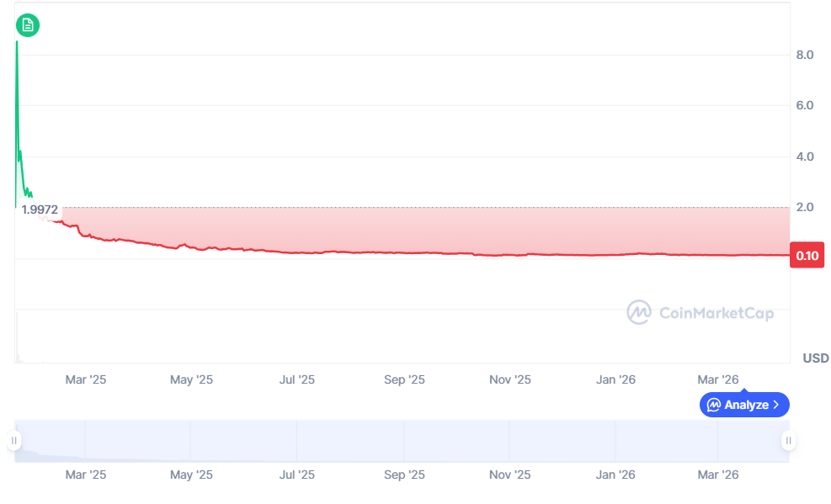Click the Nov '25 label on main chart axis
This screenshot has width=831, height=504.
pyautogui.click(x=510, y=379)
